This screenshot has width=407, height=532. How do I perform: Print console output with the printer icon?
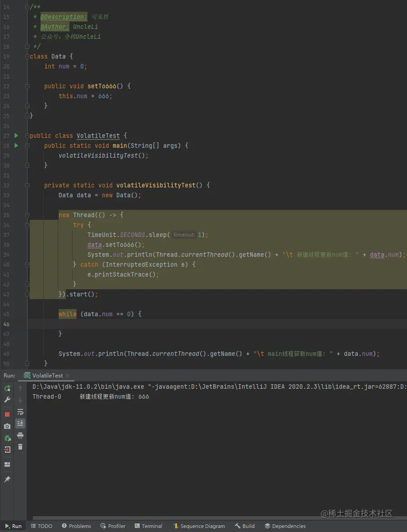point(20,435)
